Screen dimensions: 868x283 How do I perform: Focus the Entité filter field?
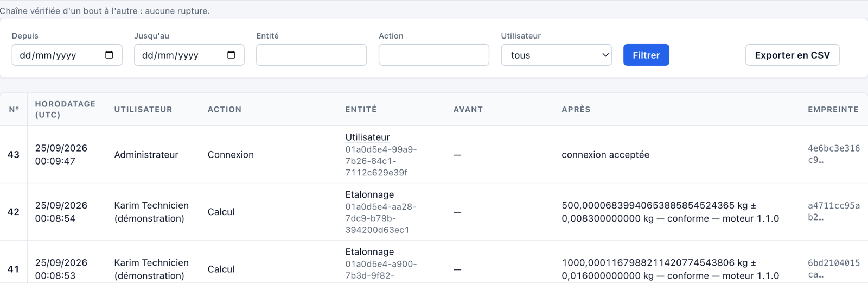point(311,55)
